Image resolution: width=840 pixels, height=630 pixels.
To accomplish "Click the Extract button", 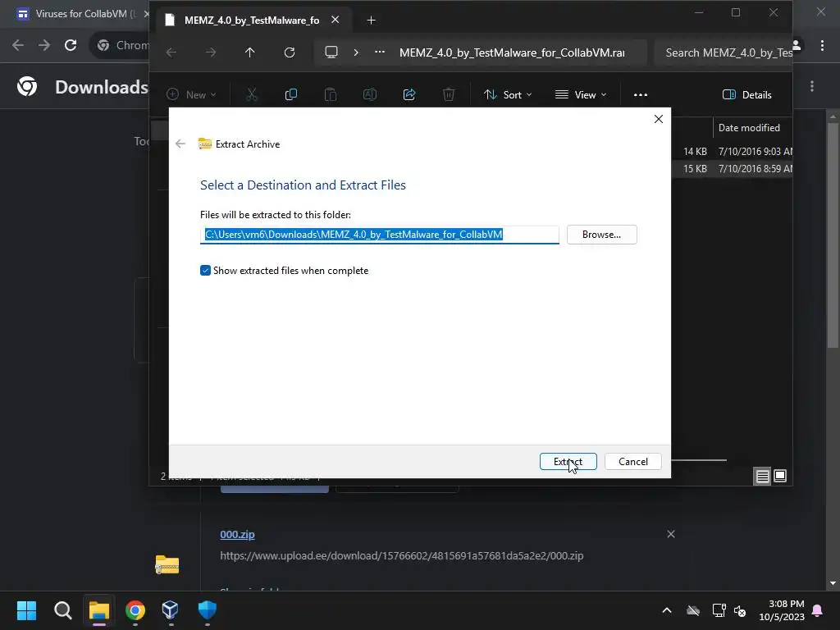I will click(568, 461).
